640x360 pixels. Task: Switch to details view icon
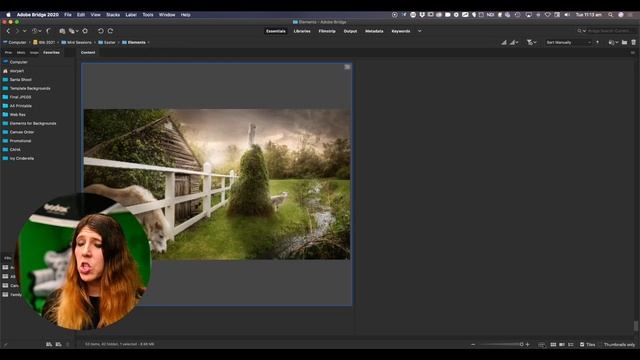tap(562, 344)
